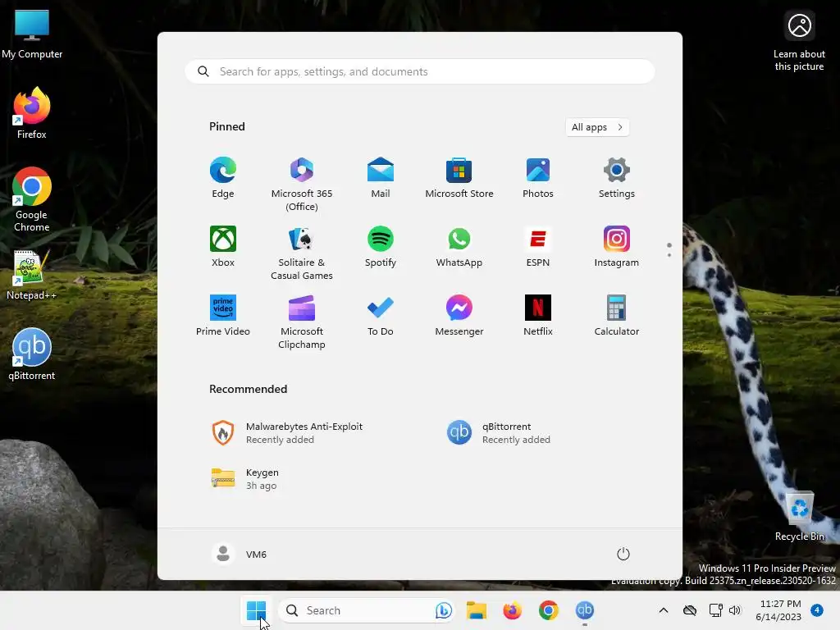
Task: Open Google Chrome from the taskbar
Action: 549,610
